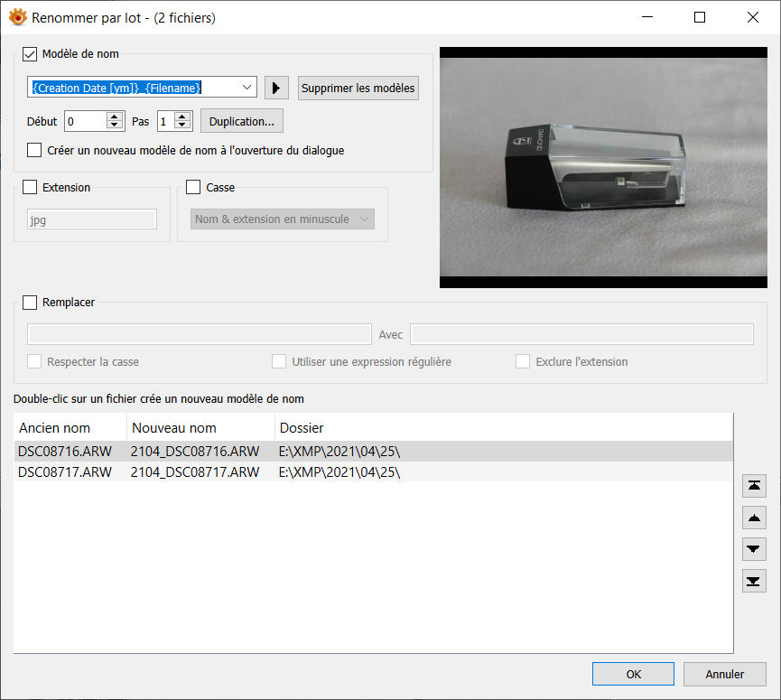Click Supprimer les modèles button

click(x=358, y=88)
